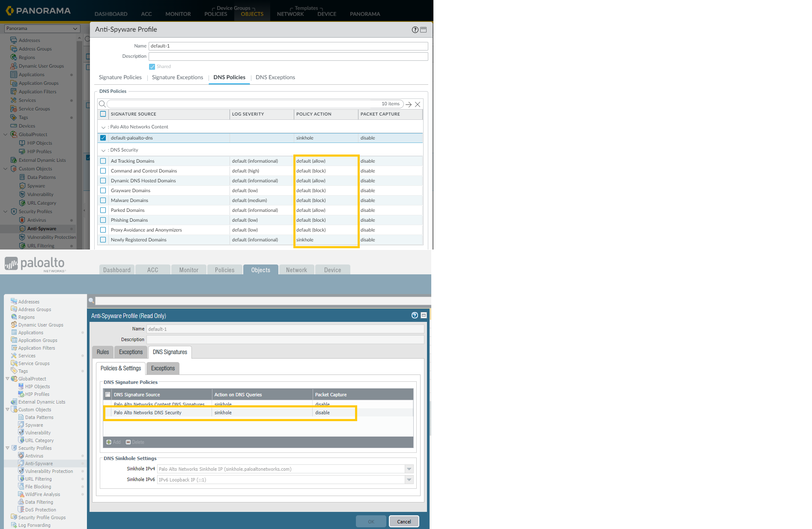This screenshot has width=812, height=529.
Task: Open the MONITOR tab in Panorama
Action: [x=178, y=14]
